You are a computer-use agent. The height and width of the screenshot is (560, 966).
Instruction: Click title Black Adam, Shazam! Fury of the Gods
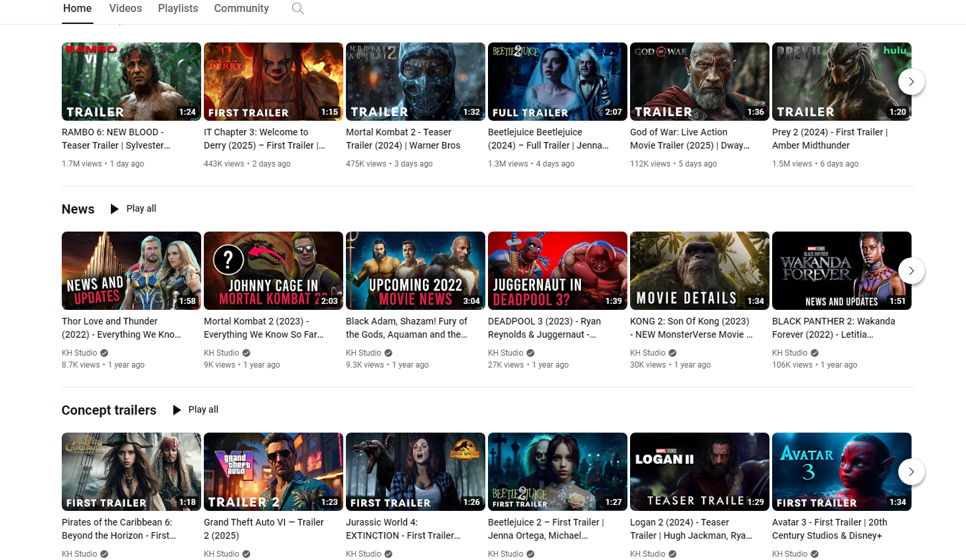coord(407,328)
